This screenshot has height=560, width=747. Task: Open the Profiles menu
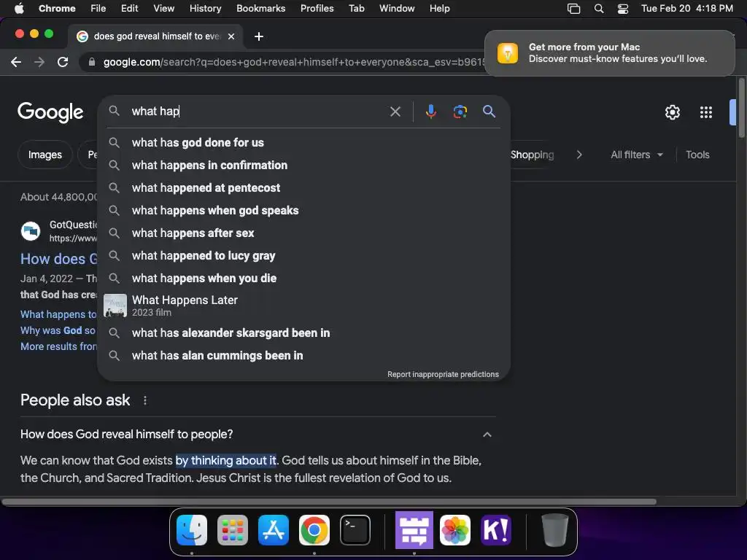[x=317, y=8]
